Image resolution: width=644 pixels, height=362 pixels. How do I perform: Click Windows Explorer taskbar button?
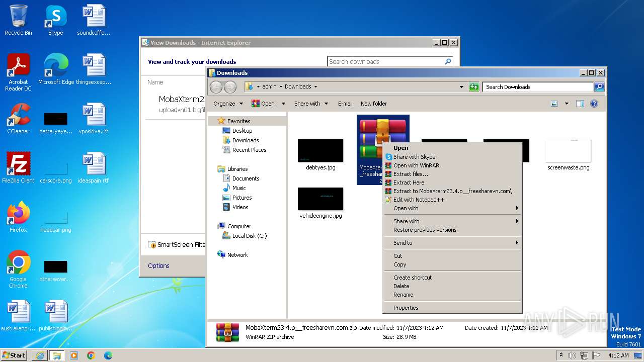(x=56, y=355)
